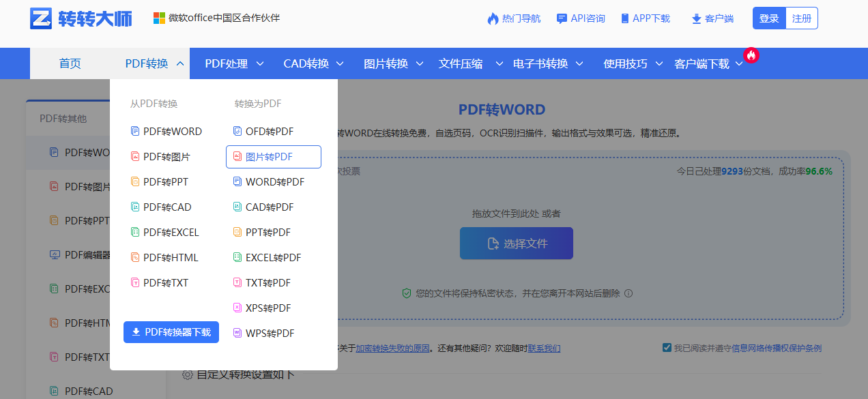
Task: Click the 使用技巧 nav menu label
Action: (625, 63)
